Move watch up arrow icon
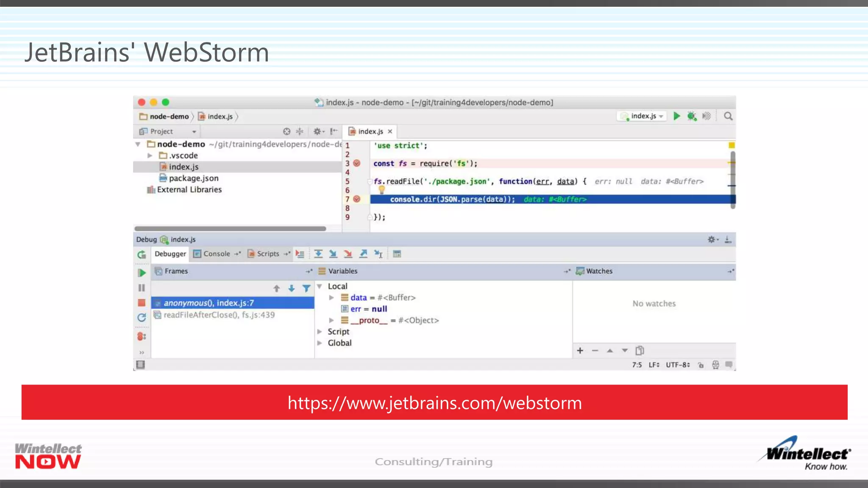868x488 pixels. (610, 350)
